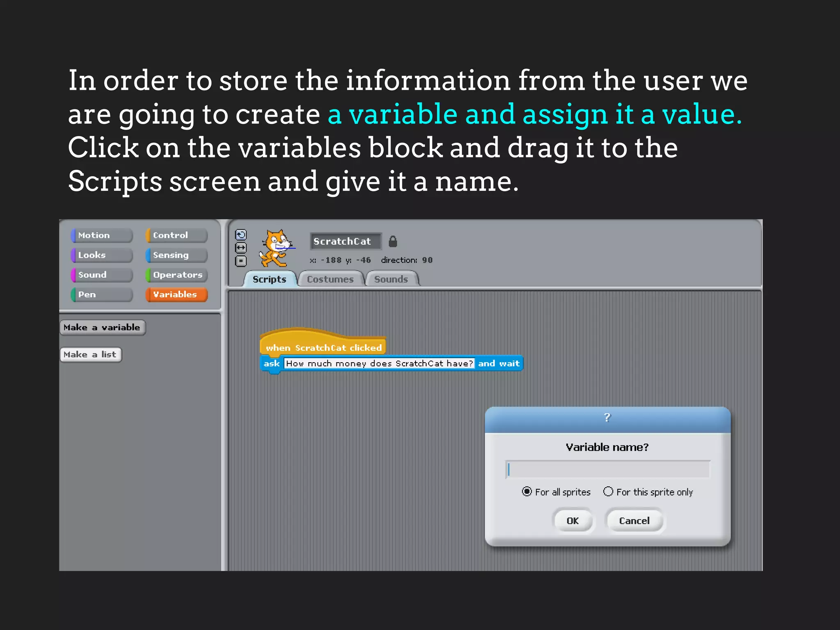Open the Sensing blocks category
840x630 pixels.
(x=176, y=255)
